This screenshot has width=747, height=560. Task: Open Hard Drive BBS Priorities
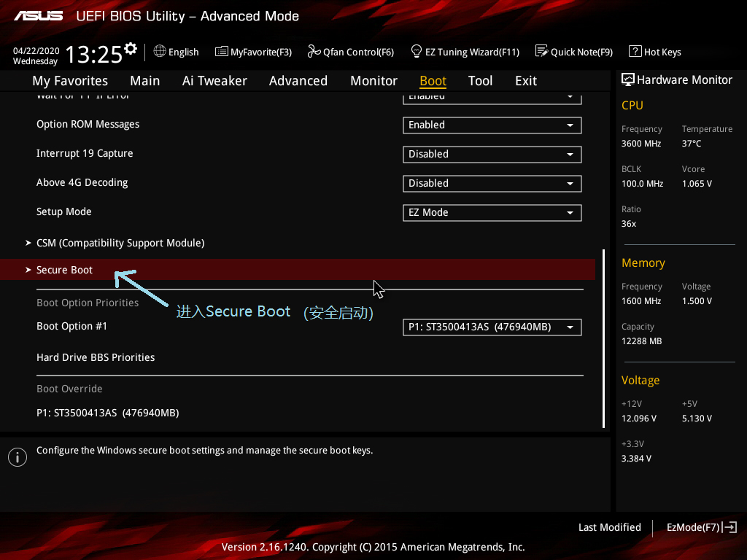(x=96, y=357)
